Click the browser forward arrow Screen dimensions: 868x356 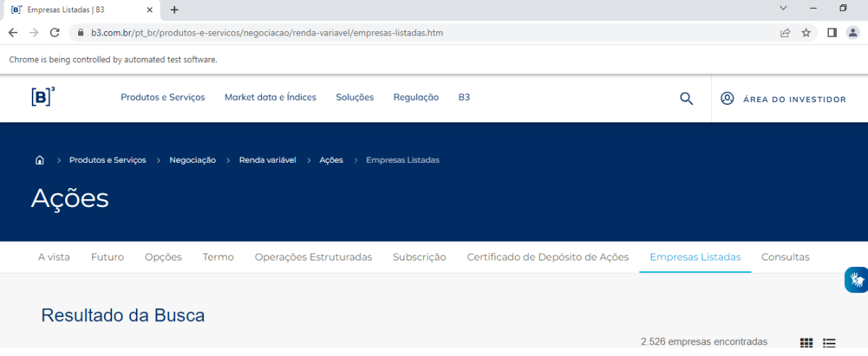click(x=33, y=33)
